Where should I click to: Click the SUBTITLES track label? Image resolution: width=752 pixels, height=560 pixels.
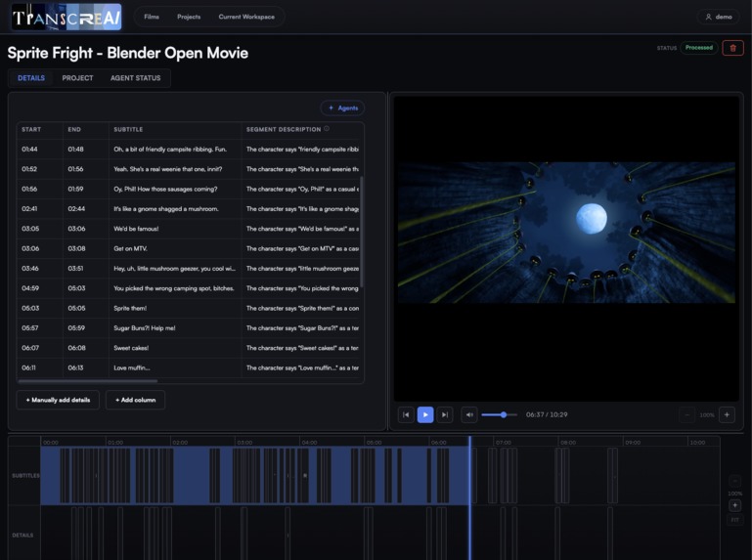(x=25, y=476)
